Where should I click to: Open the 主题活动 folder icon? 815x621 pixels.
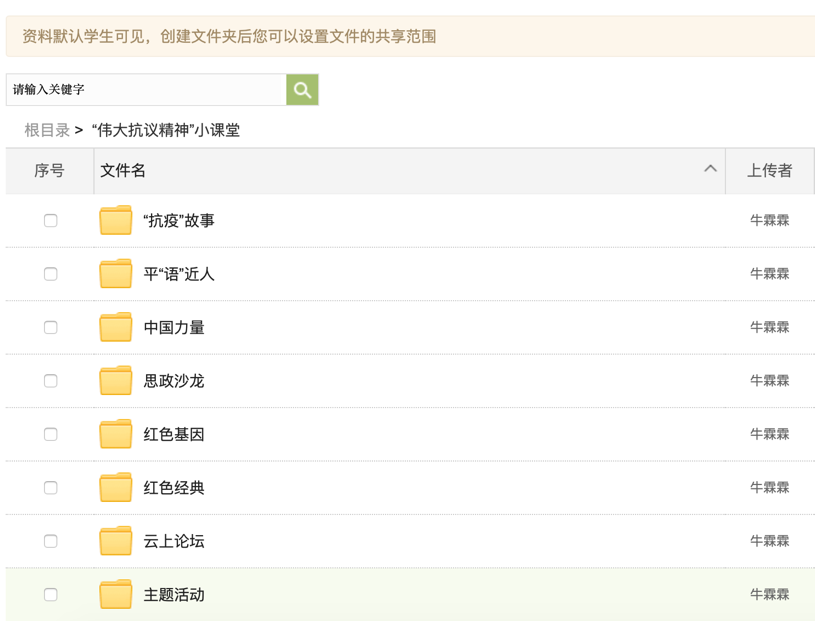click(x=116, y=595)
